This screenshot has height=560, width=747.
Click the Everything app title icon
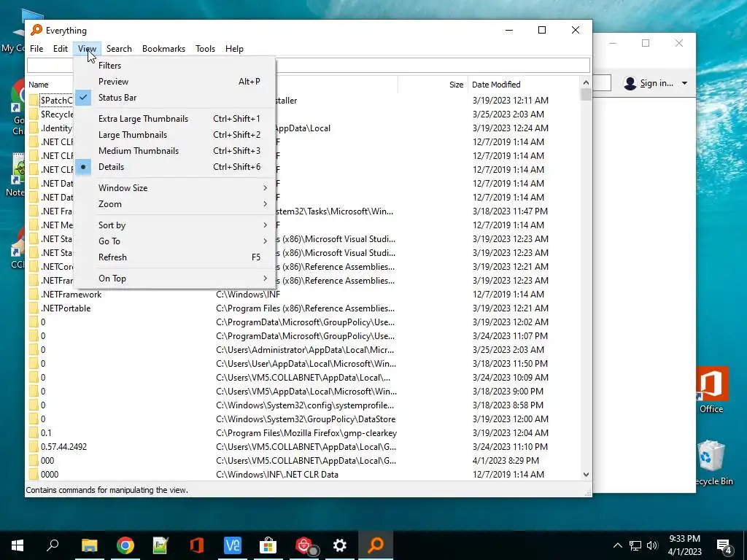(x=36, y=30)
